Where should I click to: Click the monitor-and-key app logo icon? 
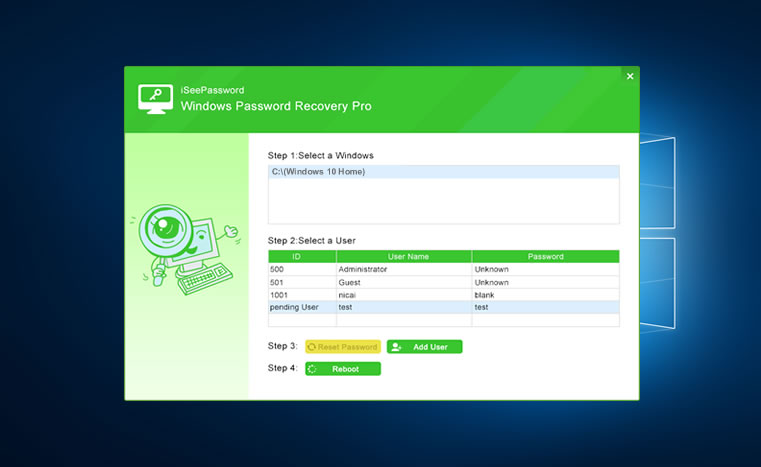tap(155, 99)
